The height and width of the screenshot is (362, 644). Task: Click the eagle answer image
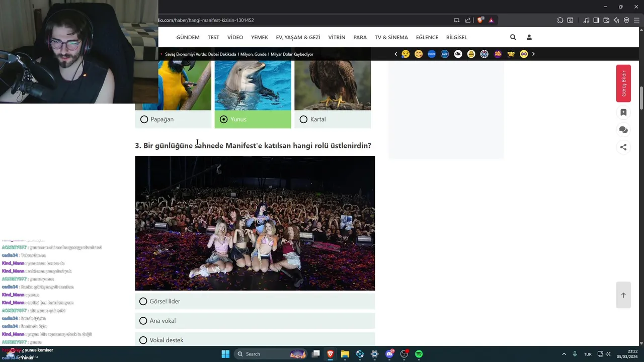pyautogui.click(x=333, y=85)
